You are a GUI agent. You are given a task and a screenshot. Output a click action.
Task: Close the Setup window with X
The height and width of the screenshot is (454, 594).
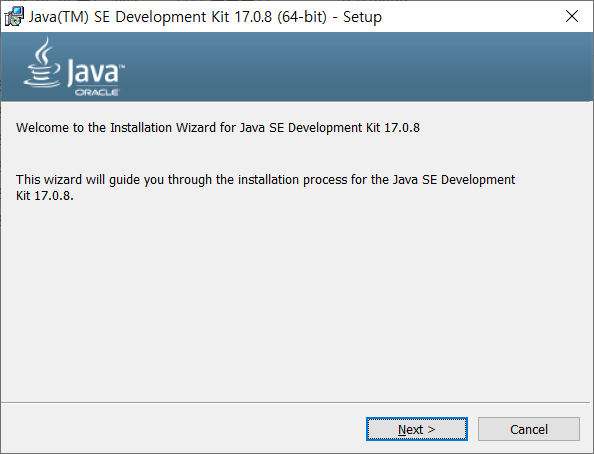point(572,16)
